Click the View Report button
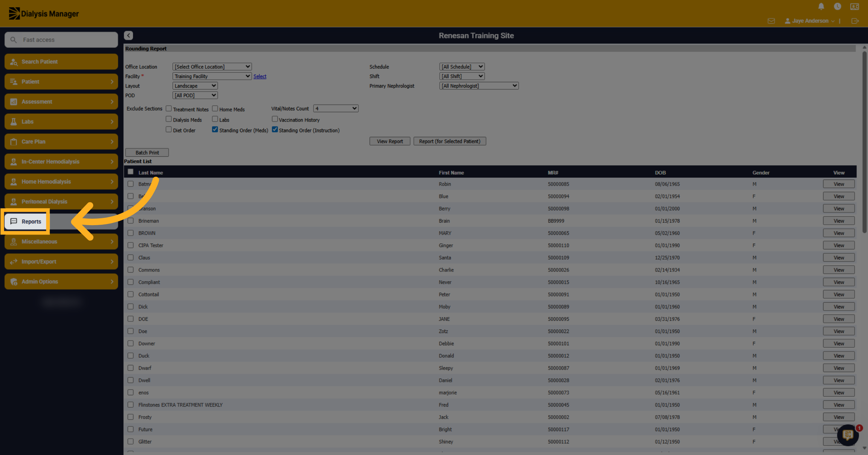 pos(390,141)
